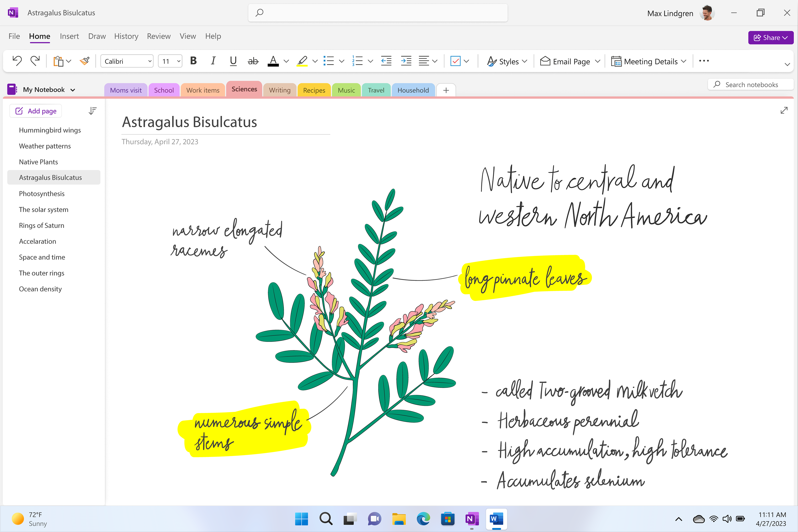Viewport: 798px width, 532px height.
Task: Open the Calibri font name box
Action: [x=127, y=62]
